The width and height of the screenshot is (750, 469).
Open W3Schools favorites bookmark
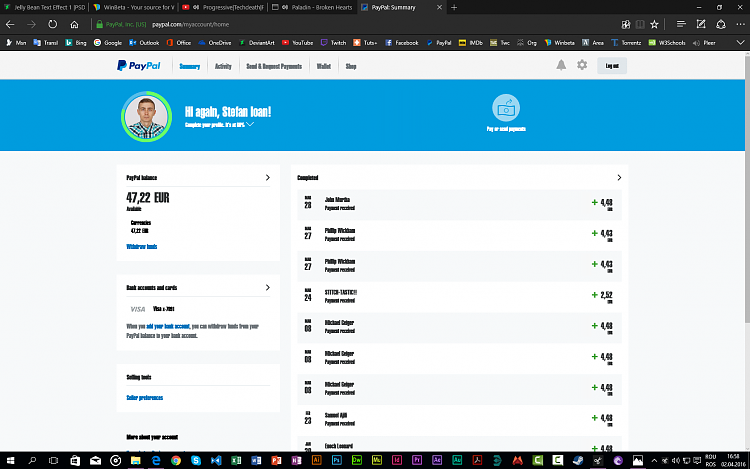pyautogui.click(x=667, y=43)
